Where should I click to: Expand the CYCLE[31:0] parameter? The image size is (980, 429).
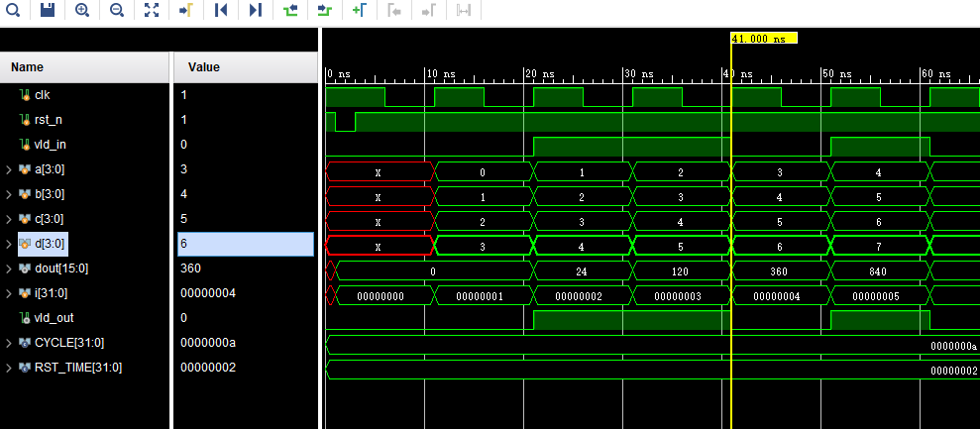(9, 343)
